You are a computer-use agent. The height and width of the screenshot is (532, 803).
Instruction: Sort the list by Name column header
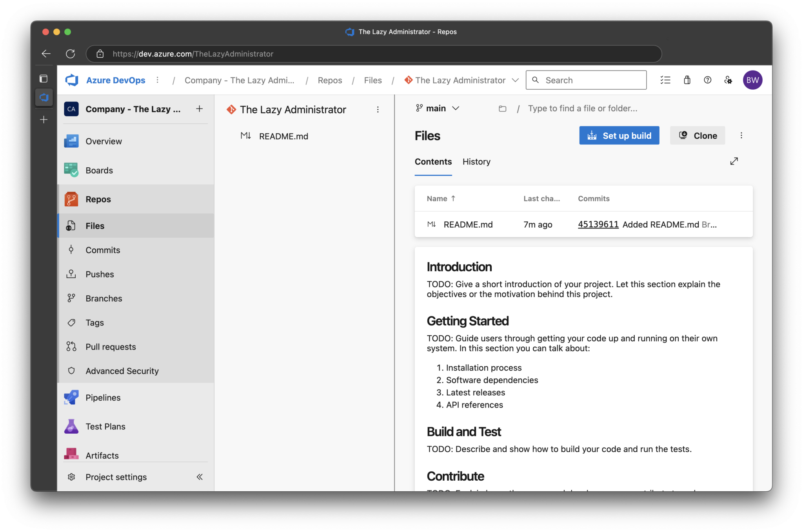click(441, 199)
